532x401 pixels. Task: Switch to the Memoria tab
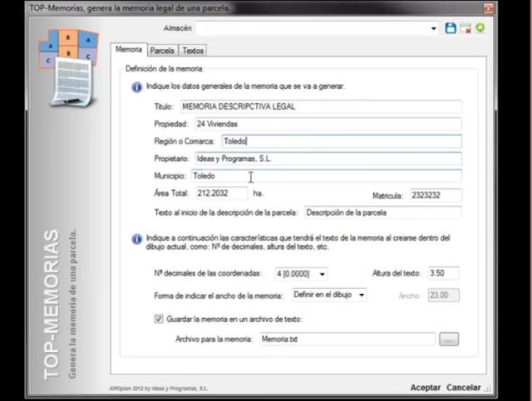(129, 50)
